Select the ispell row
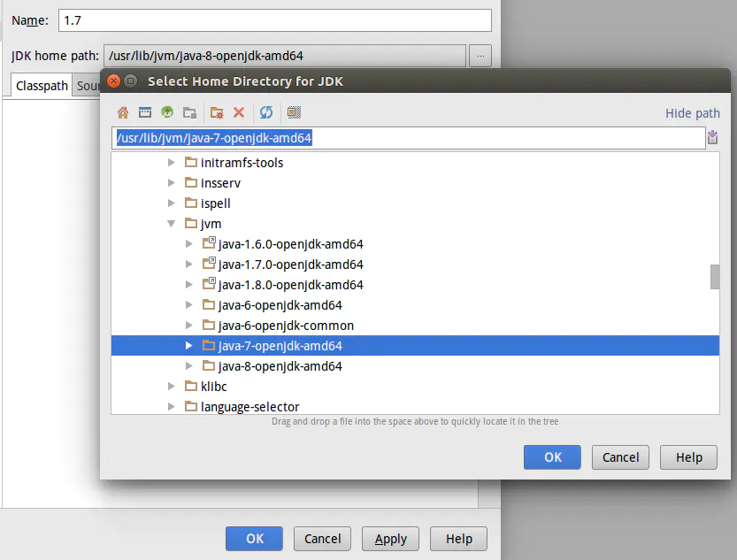 (416, 203)
